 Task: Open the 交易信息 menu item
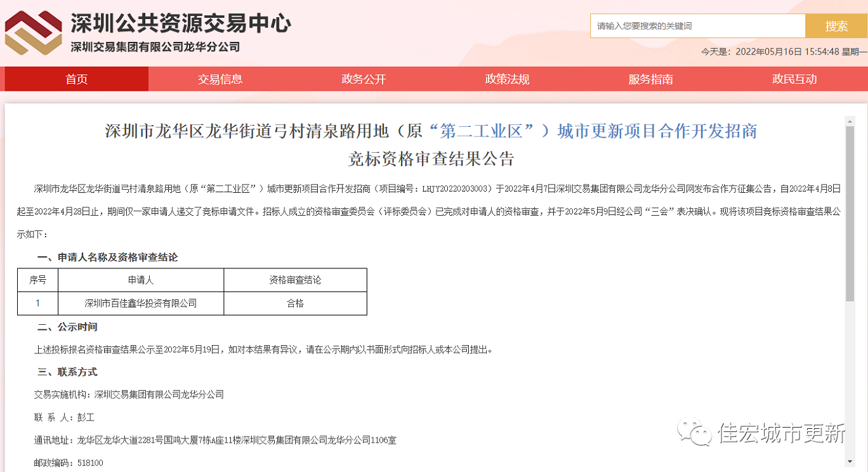click(220, 79)
